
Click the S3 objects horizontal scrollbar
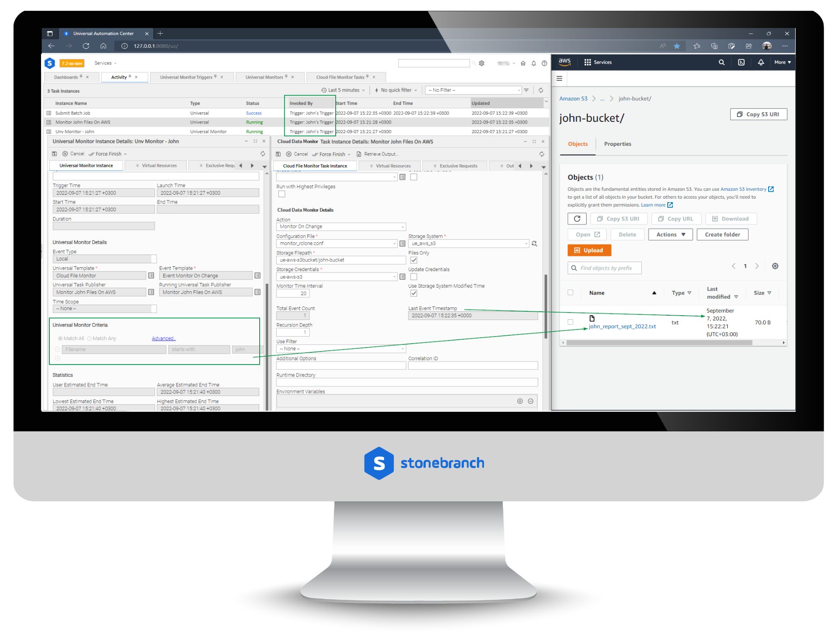(x=659, y=343)
